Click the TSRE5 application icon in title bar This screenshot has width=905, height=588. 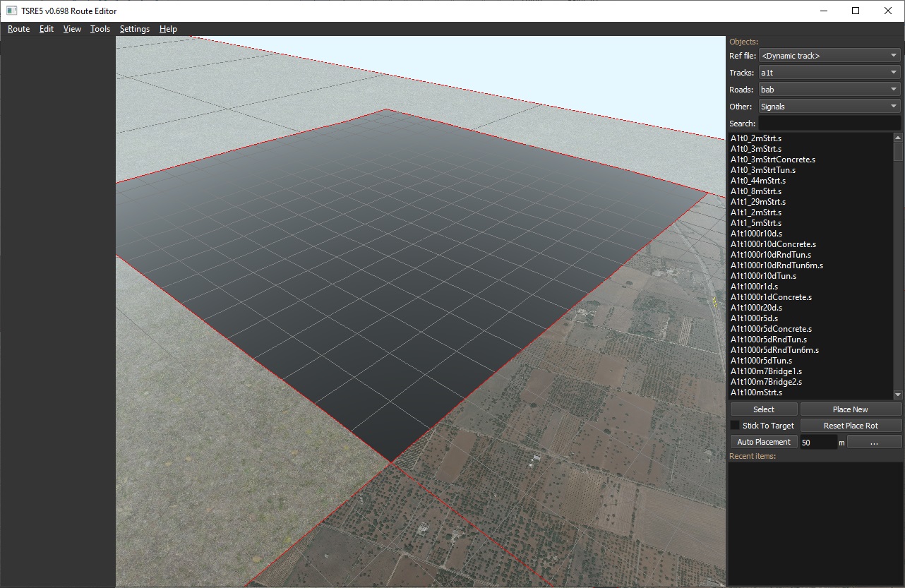click(12, 11)
